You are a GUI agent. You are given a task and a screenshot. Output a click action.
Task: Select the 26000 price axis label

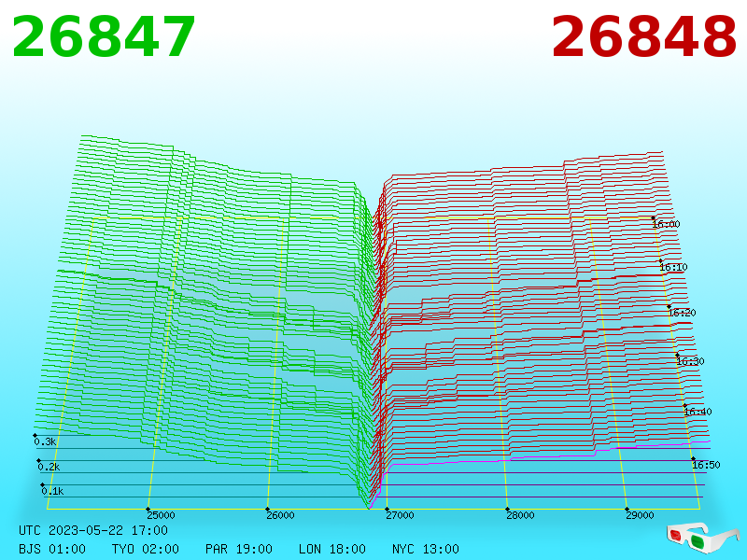click(x=281, y=515)
